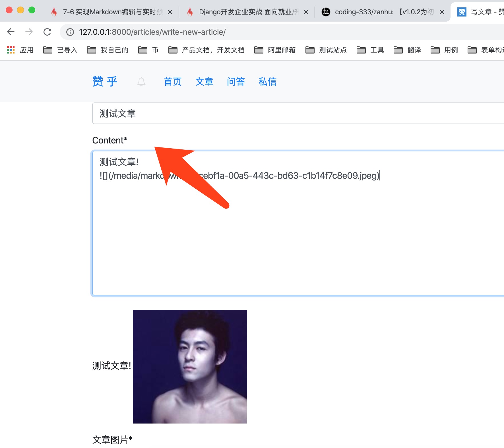Open the 测试站点 bookmarks folder
Screen dimensions: 504x448
tap(326, 50)
